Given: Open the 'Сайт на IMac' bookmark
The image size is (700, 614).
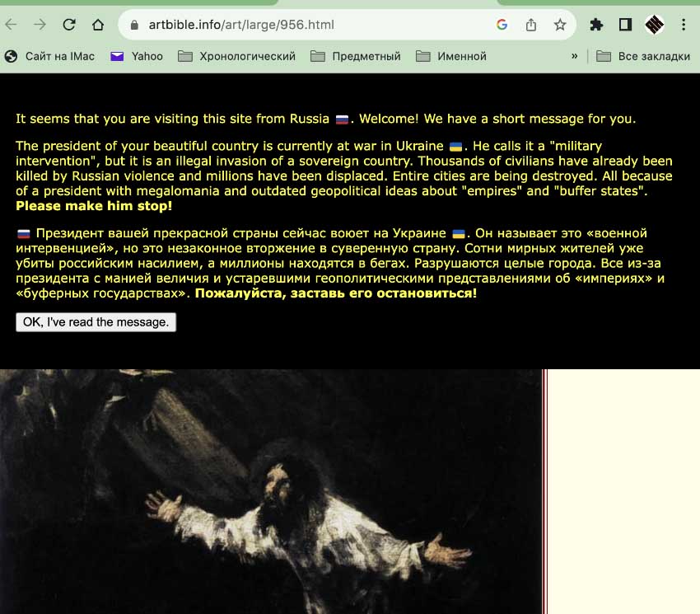Looking at the screenshot, I should (x=49, y=56).
